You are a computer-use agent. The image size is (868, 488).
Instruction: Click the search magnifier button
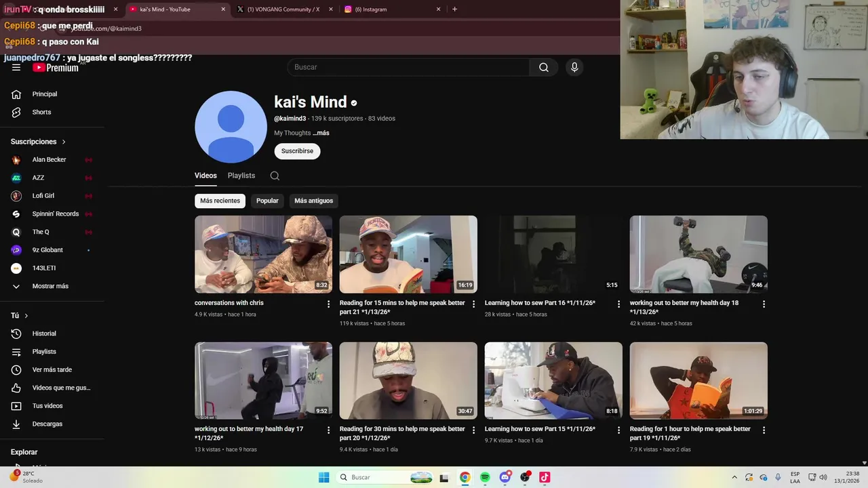[x=544, y=67]
